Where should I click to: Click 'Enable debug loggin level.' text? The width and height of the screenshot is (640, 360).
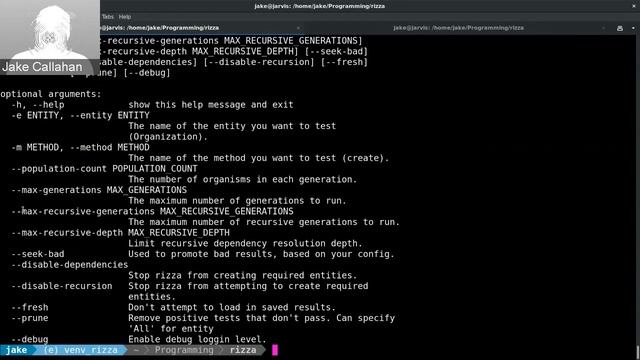[x=197, y=339]
